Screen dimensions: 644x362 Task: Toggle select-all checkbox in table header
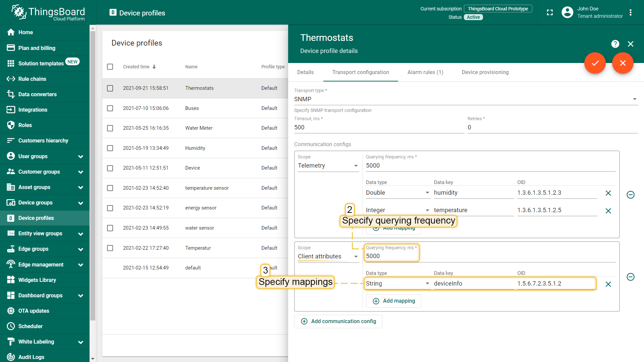[110, 67]
